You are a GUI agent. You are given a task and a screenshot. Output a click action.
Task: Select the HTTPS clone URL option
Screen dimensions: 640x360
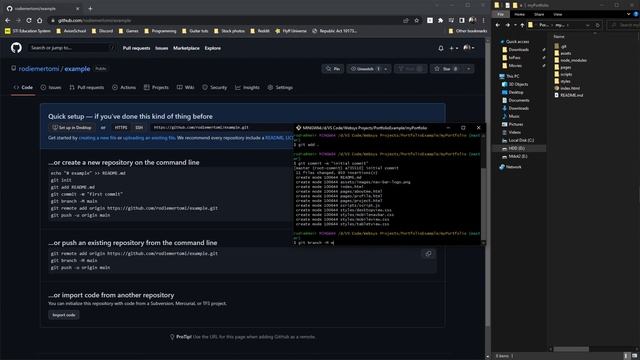(x=121, y=127)
